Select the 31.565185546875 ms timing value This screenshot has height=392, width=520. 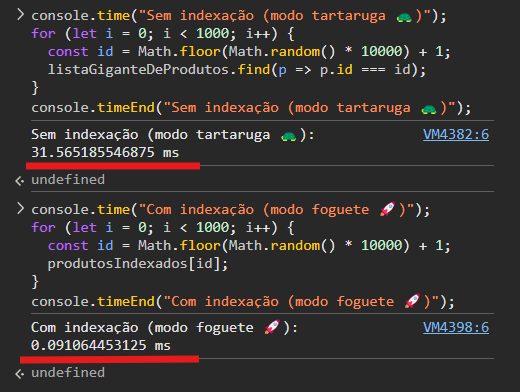tap(105, 153)
